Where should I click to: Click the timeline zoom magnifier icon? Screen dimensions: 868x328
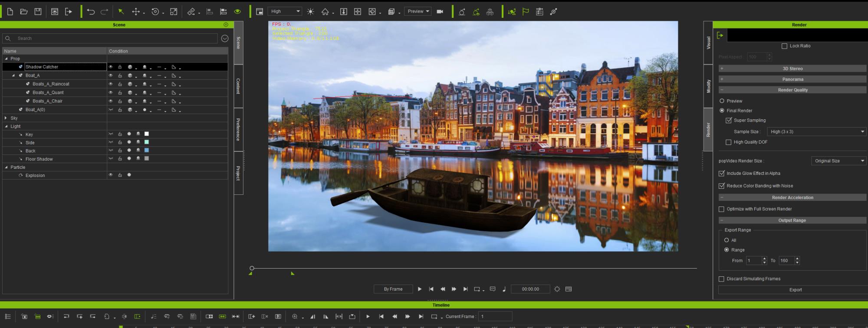(295, 316)
